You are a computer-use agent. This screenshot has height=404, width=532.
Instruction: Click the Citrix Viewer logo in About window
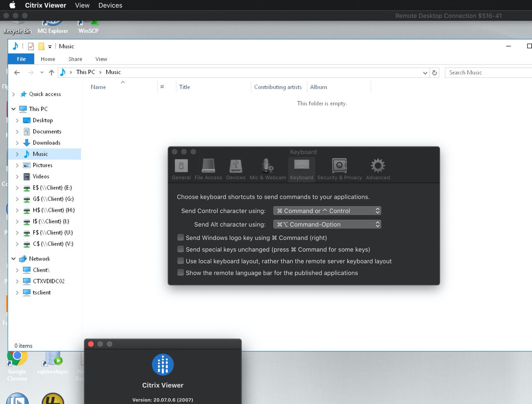pyautogui.click(x=163, y=365)
